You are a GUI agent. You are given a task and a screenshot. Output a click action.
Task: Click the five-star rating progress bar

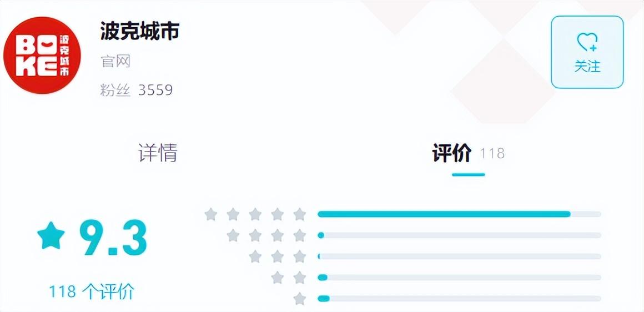click(459, 214)
